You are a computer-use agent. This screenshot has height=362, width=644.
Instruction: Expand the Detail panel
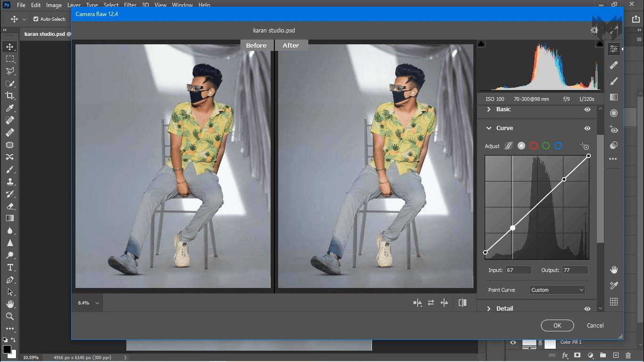pos(488,309)
